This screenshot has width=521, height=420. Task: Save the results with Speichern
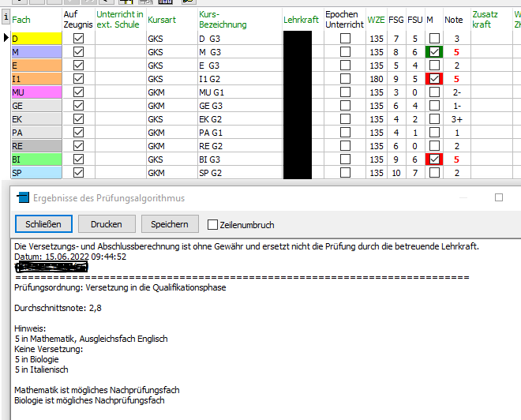tap(170, 224)
